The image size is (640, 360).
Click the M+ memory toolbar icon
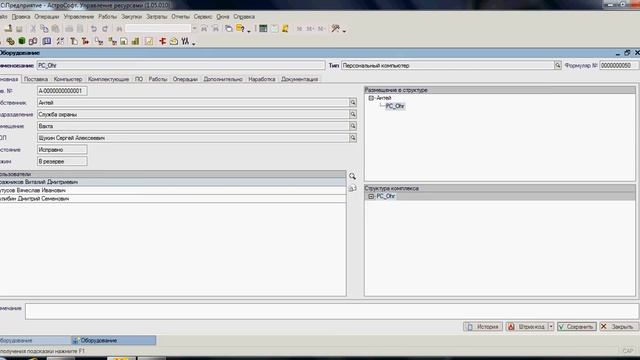pyautogui.click(x=310, y=29)
